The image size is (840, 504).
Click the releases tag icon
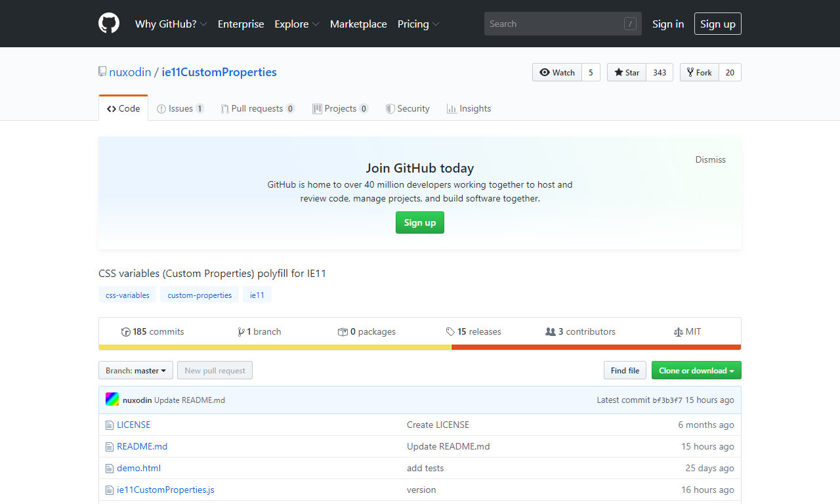coord(450,332)
